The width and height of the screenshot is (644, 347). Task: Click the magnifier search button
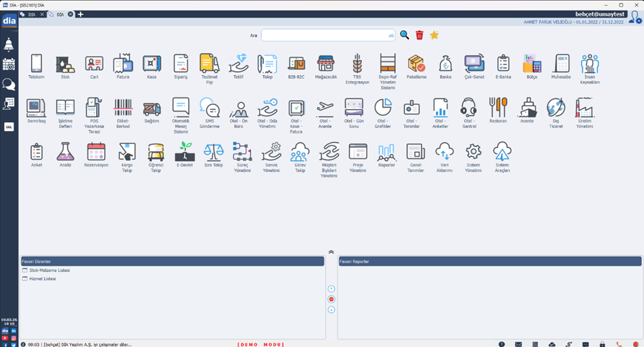pyautogui.click(x=405, y=35)
